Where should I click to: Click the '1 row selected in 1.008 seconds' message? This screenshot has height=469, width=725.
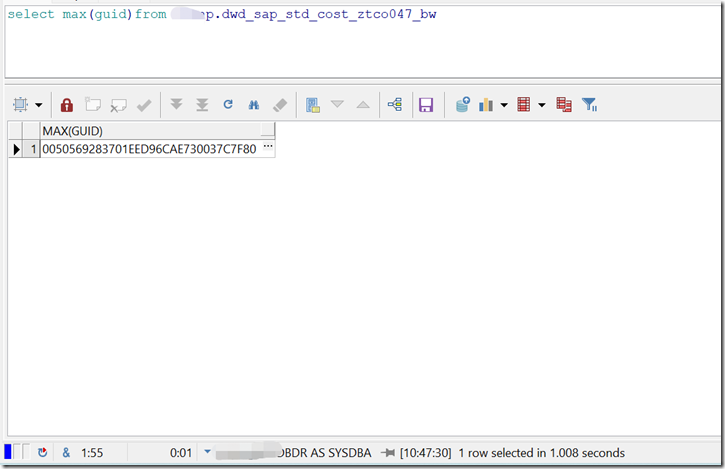[x=541, y=453]
